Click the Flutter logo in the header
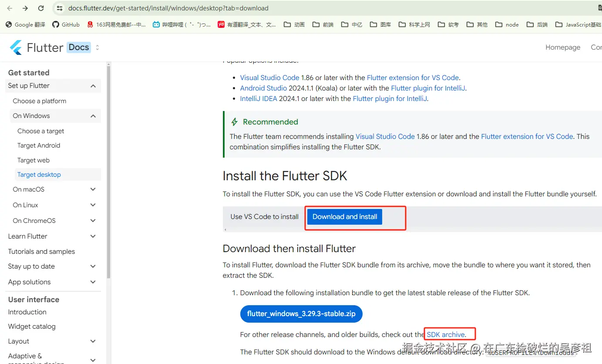This screenshot has width=602, height=364. click(37, 47)
